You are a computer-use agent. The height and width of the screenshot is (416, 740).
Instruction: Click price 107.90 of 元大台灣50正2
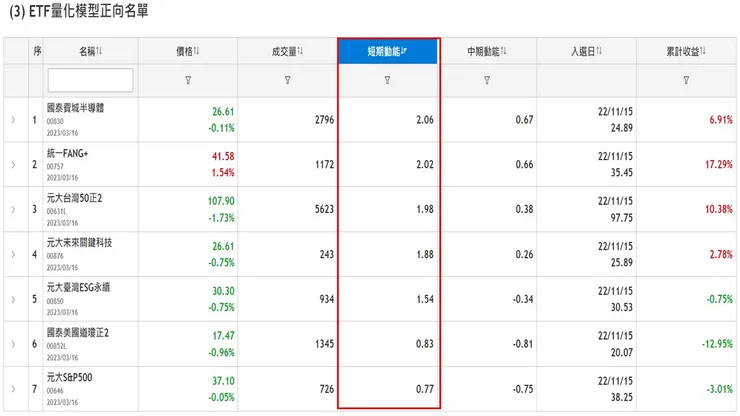tap(221, 201)
